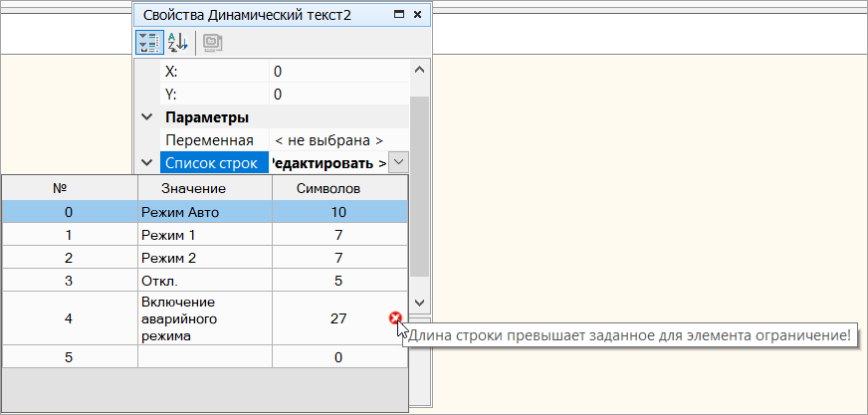
Task: Collapse the Список строк expander
Action: pos(147,162)
